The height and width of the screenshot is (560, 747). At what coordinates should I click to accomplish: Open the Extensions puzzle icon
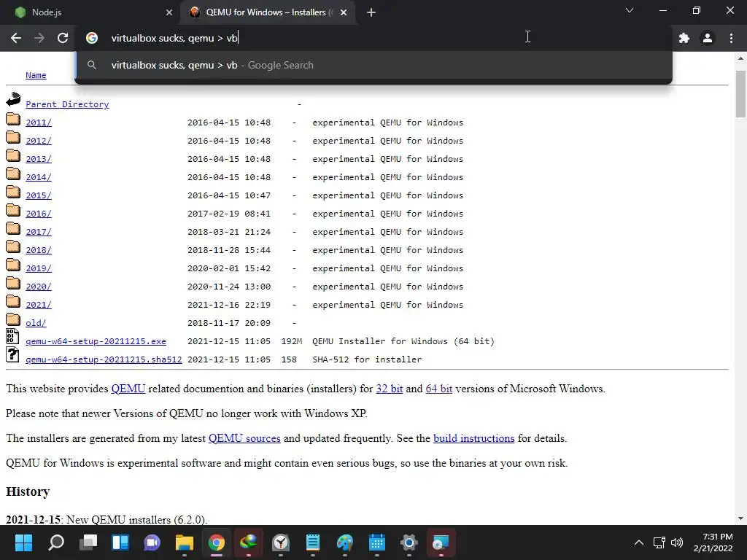pyautogui.click(x=684, y=38)
